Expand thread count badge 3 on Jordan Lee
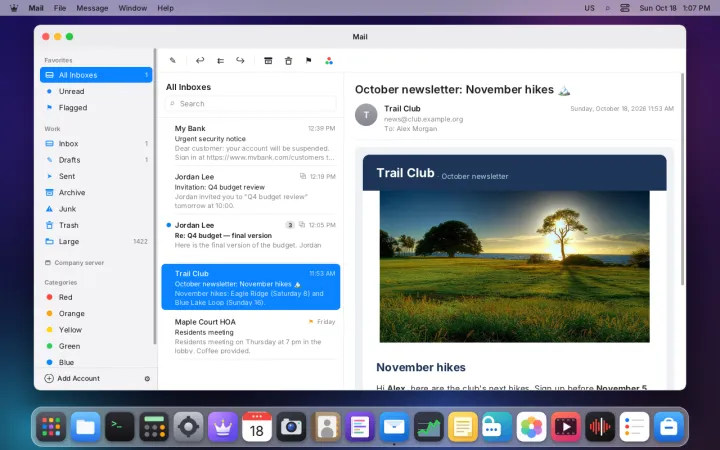The height and width of the screenshot is (450, 720). tap(290, 225)
